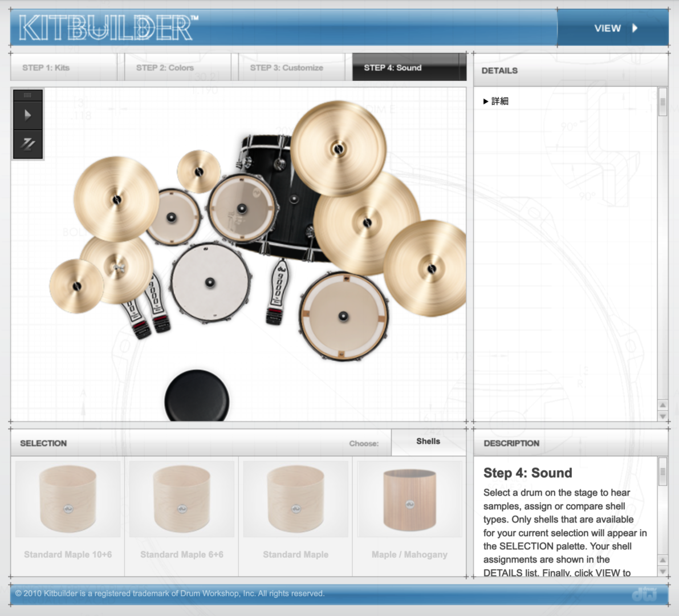The height and width of the screenshot is (616, 679).
Task: Click Details panel scroll up arrow
Action: pyautogui.click(x=662, y=405)
